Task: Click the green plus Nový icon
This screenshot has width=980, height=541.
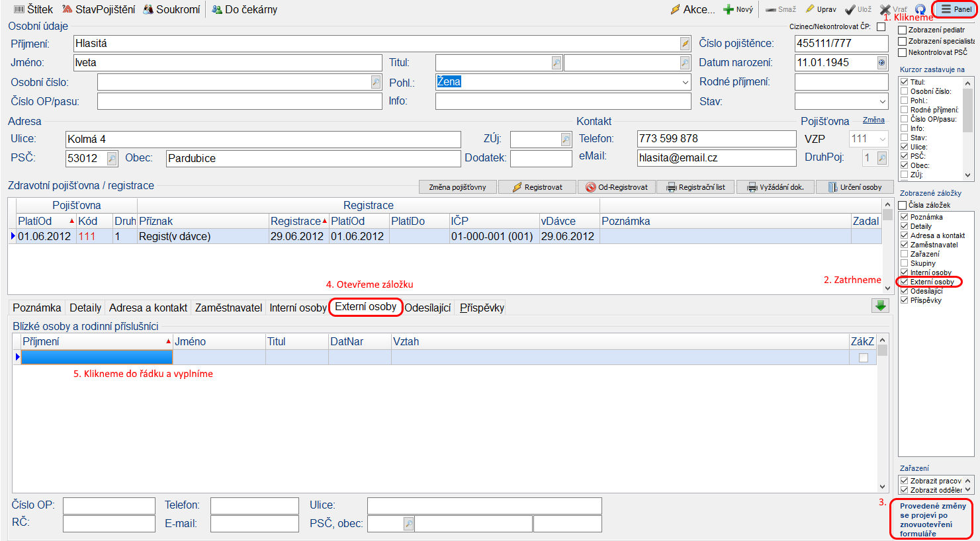Action: point(728,9)
